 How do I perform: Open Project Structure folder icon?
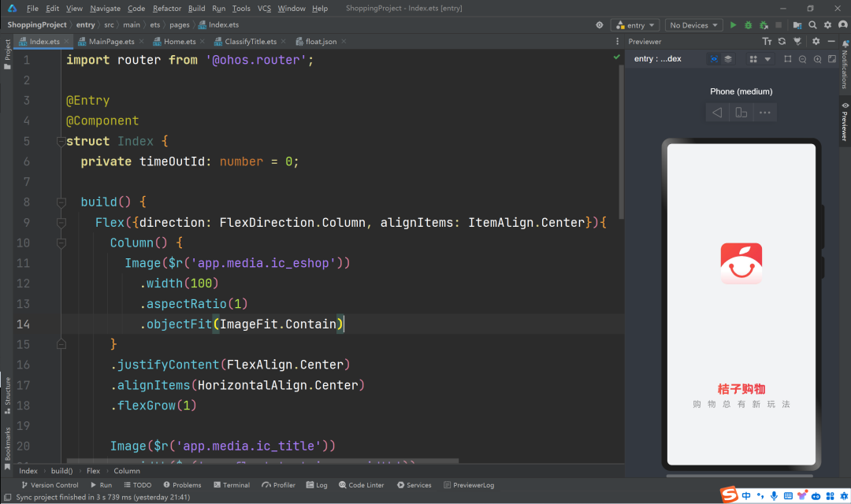coord(797,25)
